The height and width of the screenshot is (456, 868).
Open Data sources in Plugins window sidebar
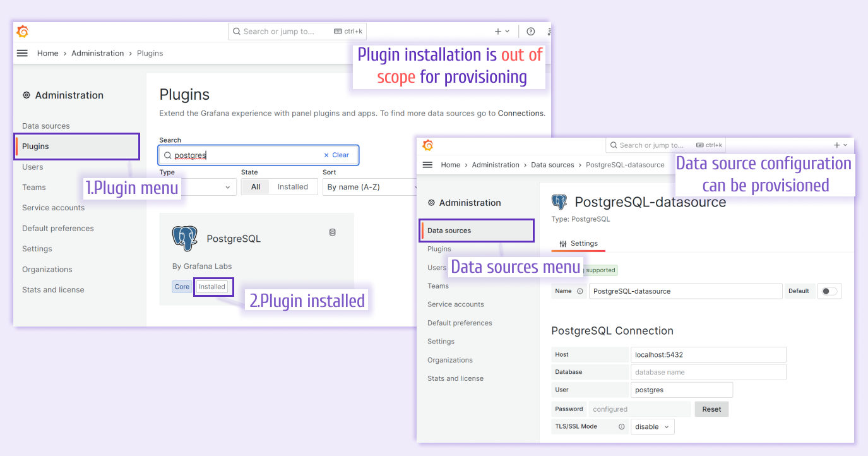[46, 126]
